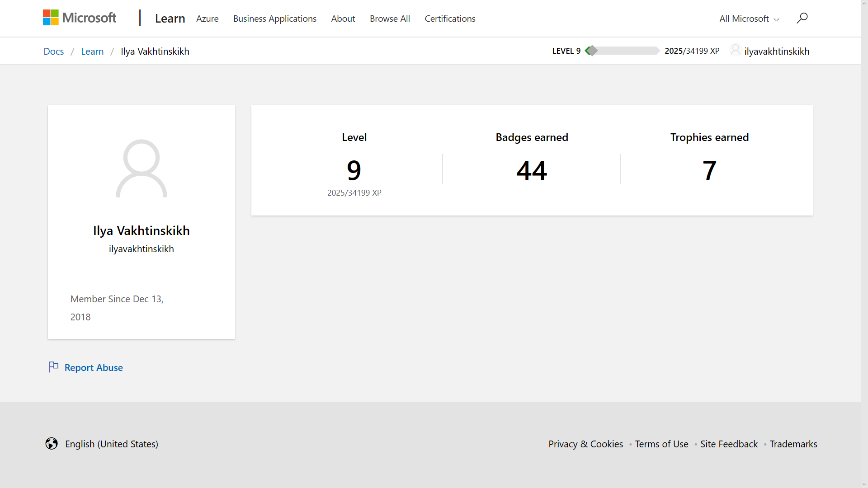Click the profile avatar placeholder image
The image size is (868, 488).
141,169
